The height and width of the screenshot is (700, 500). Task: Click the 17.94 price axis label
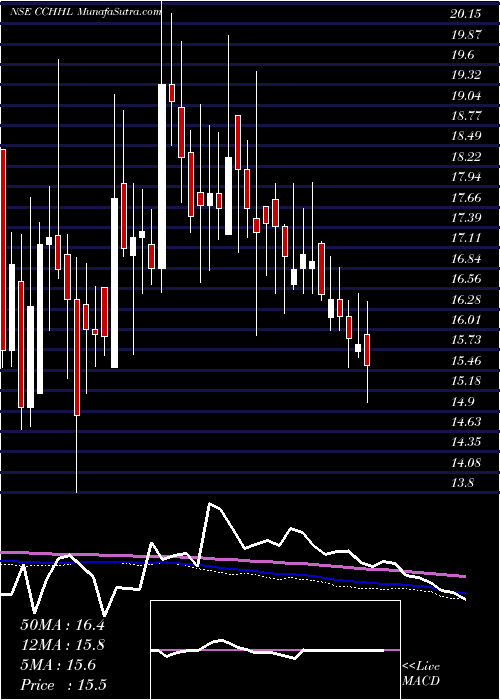coord(466,177)
